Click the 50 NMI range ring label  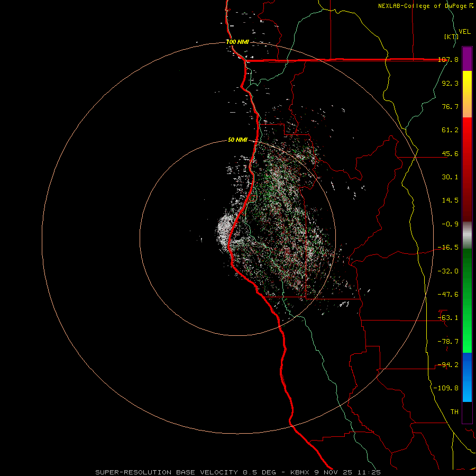click(x=237, y=140)
